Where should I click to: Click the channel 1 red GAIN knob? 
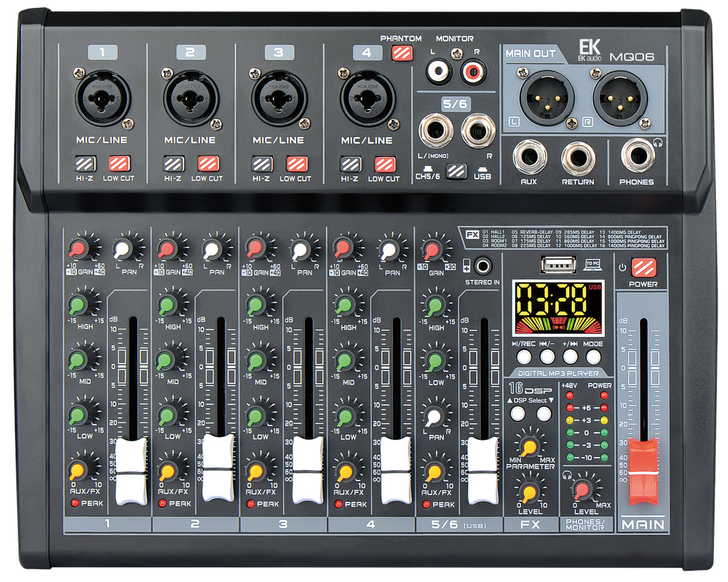(x=80, y=249)
